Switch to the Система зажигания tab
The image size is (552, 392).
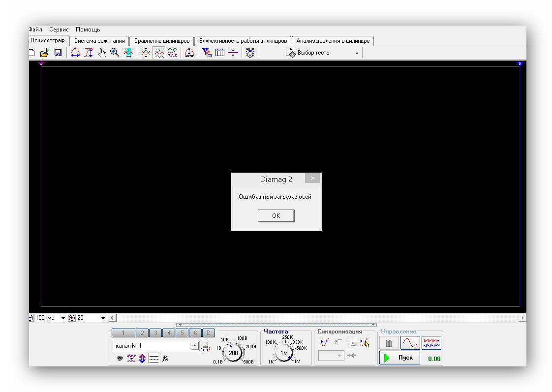tap(99, 41)
